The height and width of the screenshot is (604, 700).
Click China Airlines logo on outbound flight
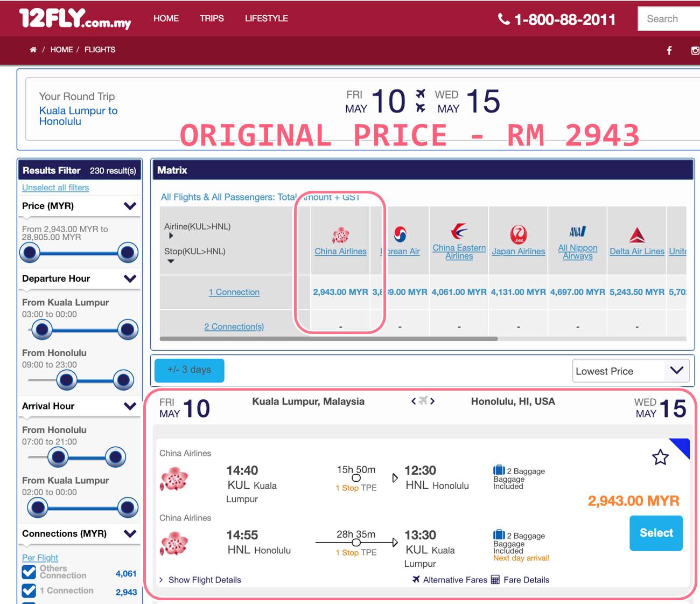pyautogui.click(x=174, y=479)
